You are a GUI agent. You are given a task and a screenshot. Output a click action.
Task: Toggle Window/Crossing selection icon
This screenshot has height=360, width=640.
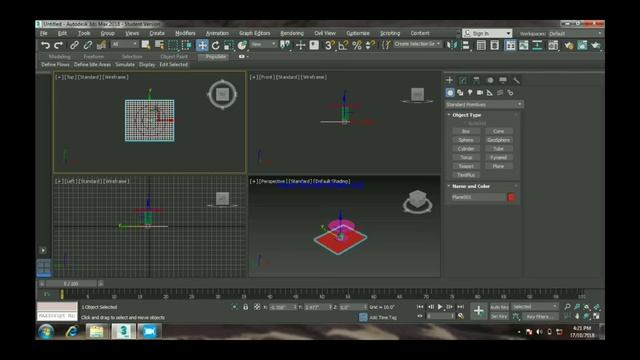tap(187, 45)
